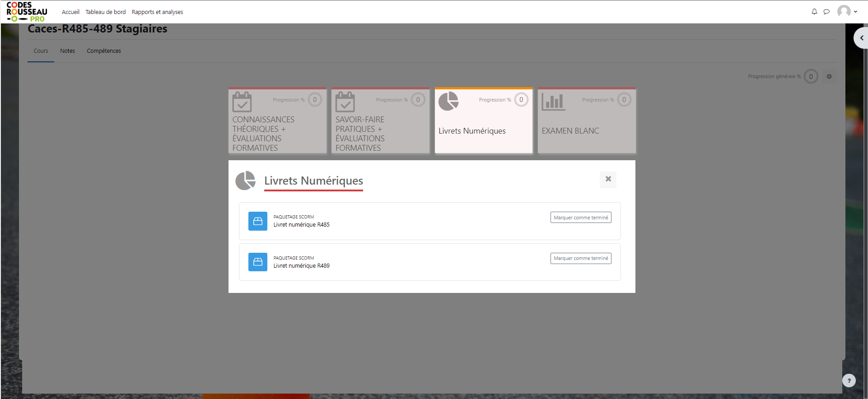The height and width of the screenshot is (399, 868).
Task: Open the messages speech bubble icon
Action: (826, 12)
